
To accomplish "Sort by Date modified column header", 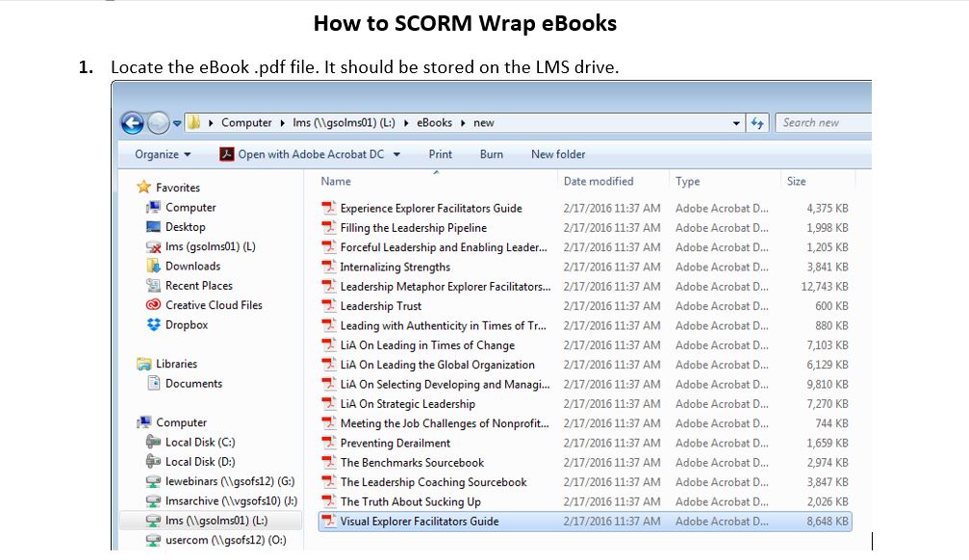I will coord(599,181).
